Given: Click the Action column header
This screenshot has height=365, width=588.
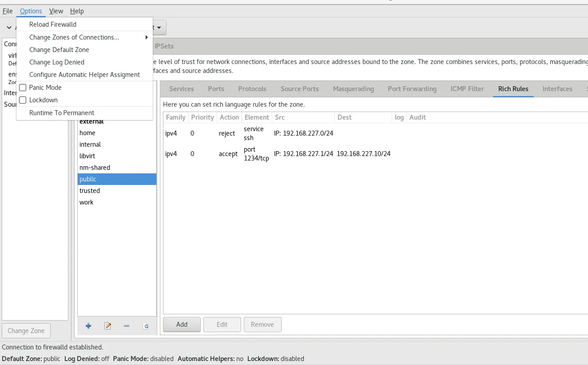Looking at the screenshot, I should pos(229,117).
